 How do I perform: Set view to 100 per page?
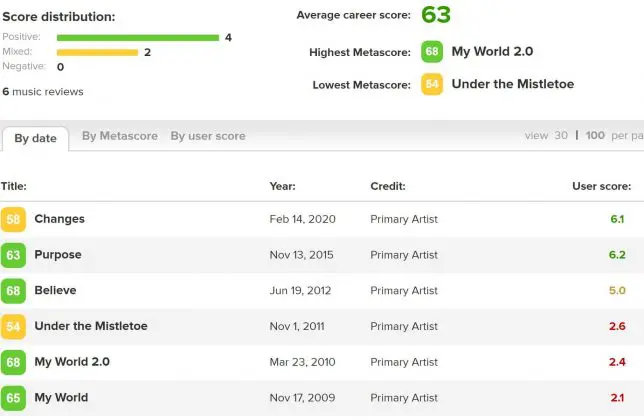[x=595, y=136]
